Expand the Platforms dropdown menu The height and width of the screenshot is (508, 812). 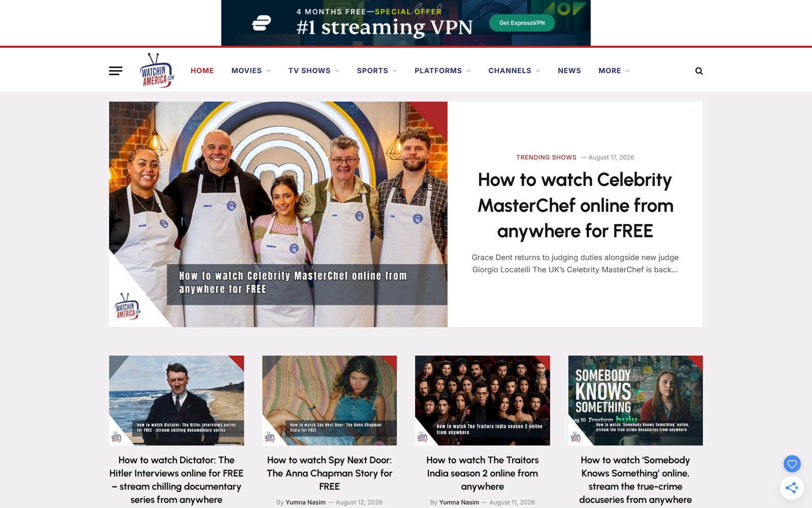(443, 71)
